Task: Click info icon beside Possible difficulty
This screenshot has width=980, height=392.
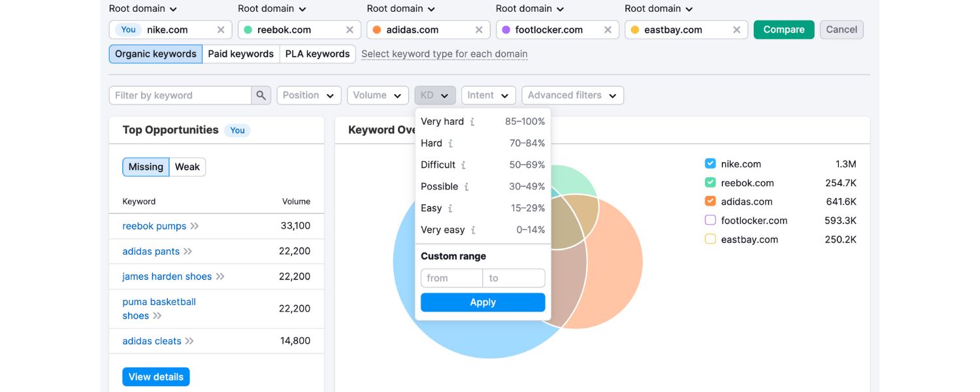Action: coord(466,187)
